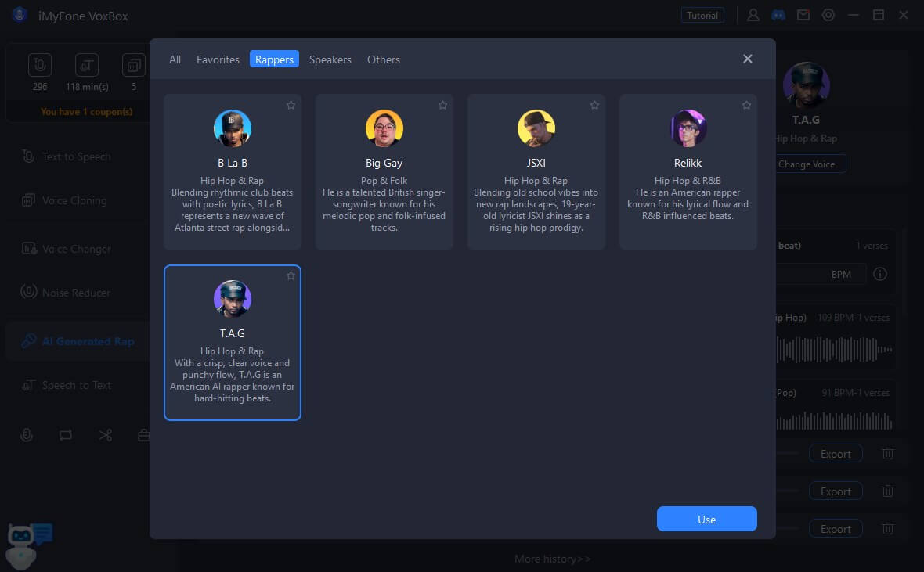Click the 109 BPM Hip Hop waveform
Viewport: 924px width, 572px height.
(833, 349)
